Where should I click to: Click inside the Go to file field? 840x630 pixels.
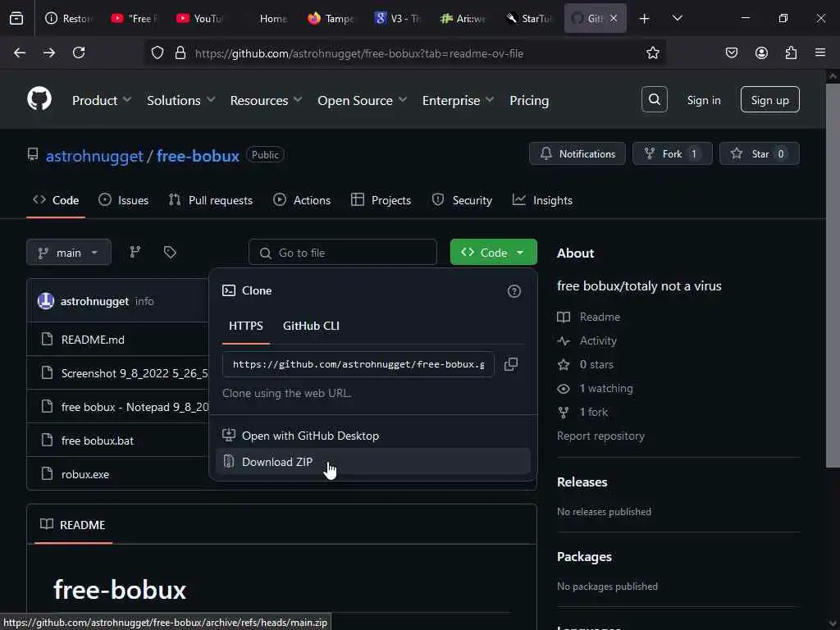click(x=343, y=253)
